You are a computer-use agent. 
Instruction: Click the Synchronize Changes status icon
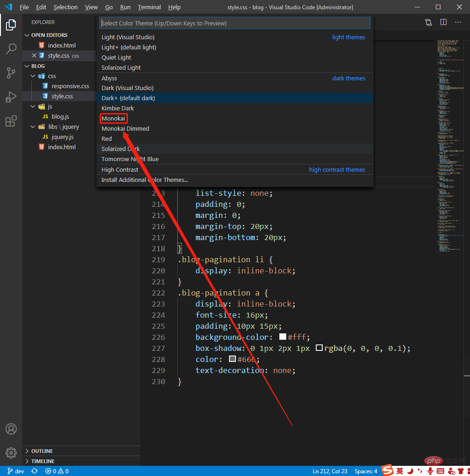pyautogui.click(x=35, y=471)
